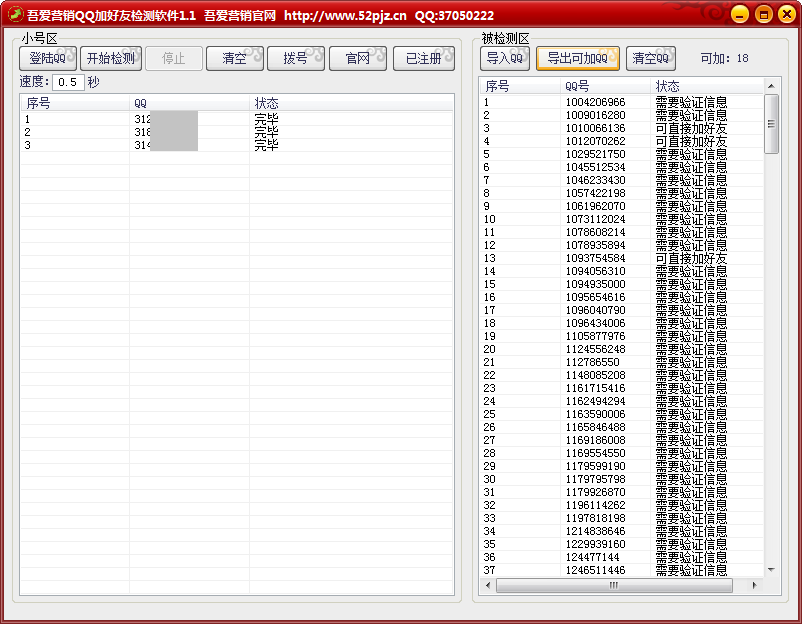Select row with QQ number 1004206966
Viewport: 802px width, 624px height.
click(595, 102)
